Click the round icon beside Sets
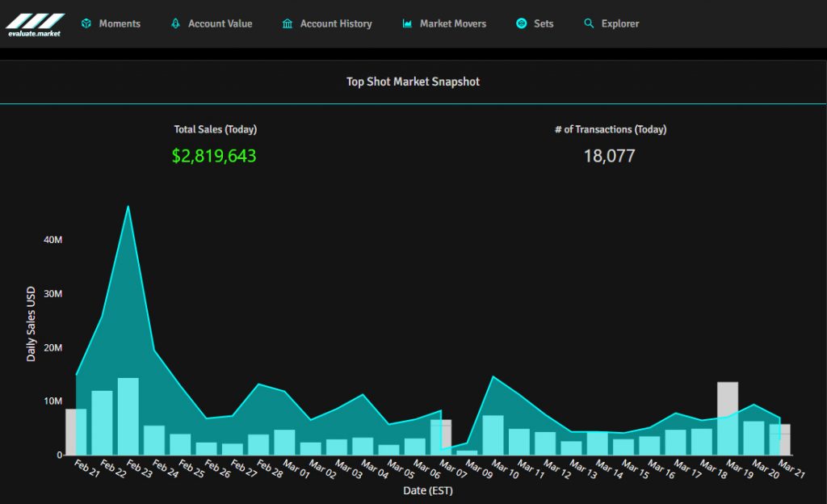 click(522, 24)
